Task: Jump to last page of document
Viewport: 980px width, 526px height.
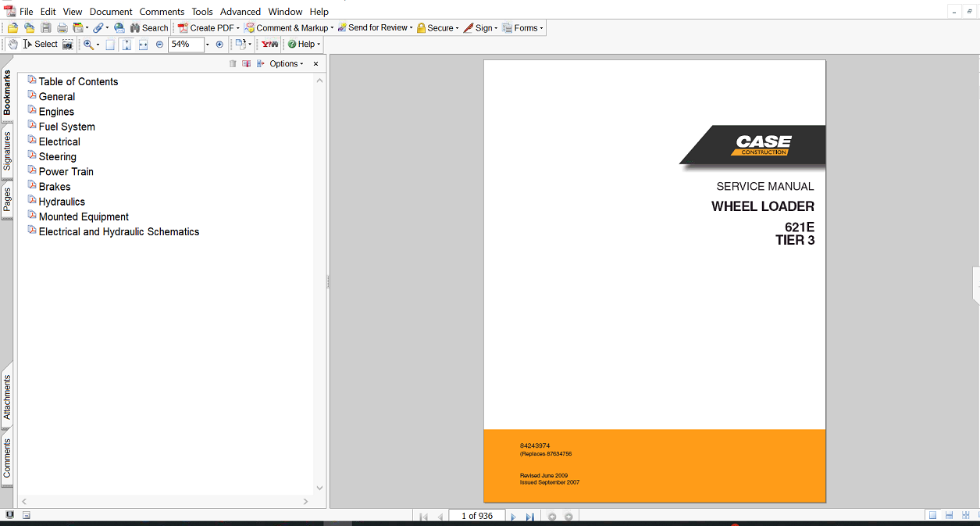Action: (x=530, y=517)
